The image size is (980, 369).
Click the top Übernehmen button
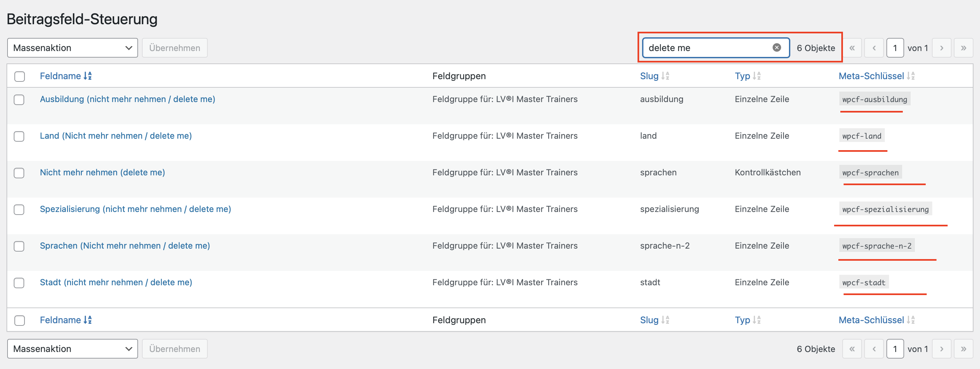[x=175, y=48]
